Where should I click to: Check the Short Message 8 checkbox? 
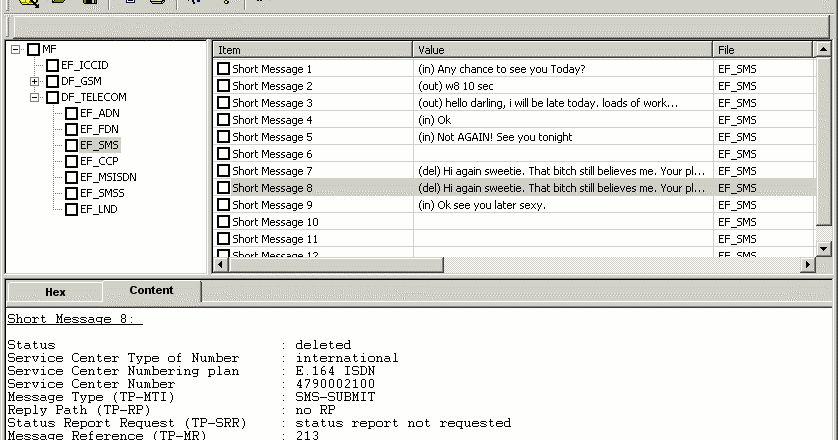pyautogui.click(x=223, y=188)
